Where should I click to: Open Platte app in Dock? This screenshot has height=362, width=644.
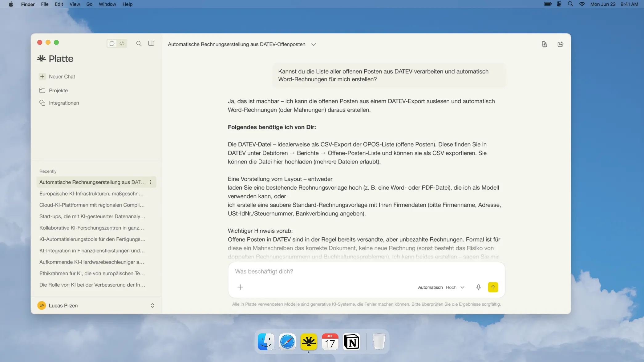tap(309, 342)
